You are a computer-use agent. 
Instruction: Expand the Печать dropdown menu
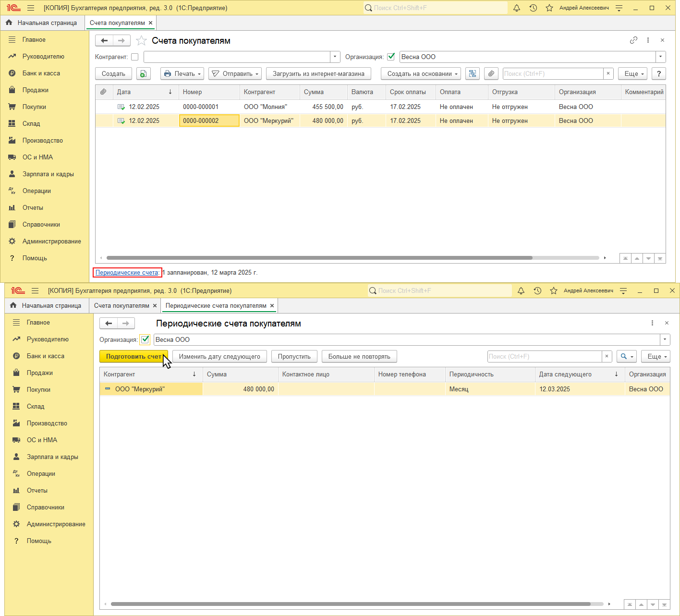(182, 73)
